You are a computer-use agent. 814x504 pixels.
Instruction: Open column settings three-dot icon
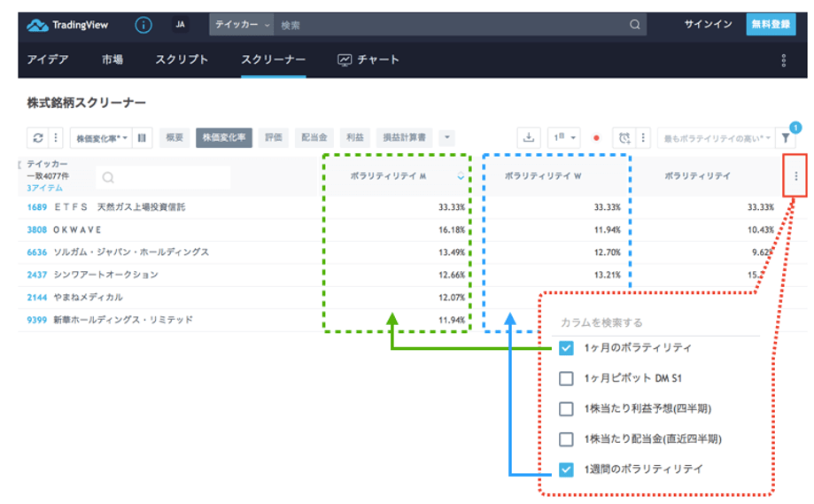point(795,176)
